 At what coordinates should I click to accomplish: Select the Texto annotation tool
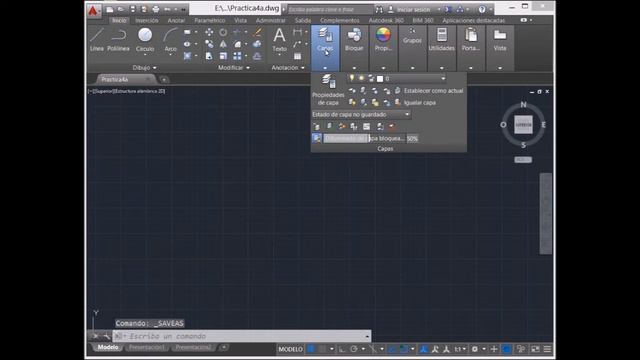(279, 40)
